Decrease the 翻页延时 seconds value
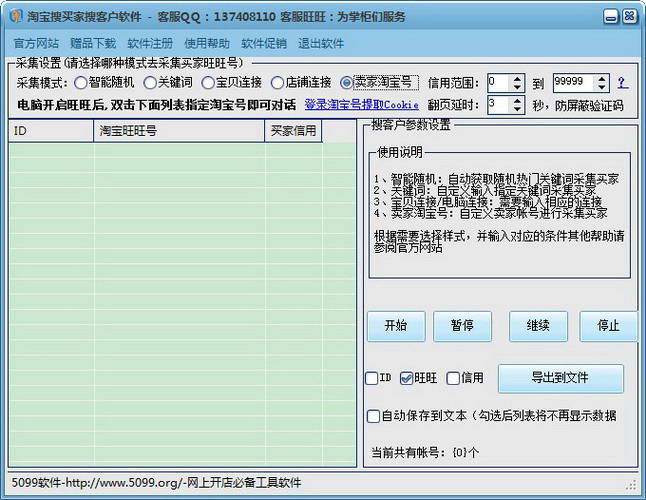 coord(517,109)
